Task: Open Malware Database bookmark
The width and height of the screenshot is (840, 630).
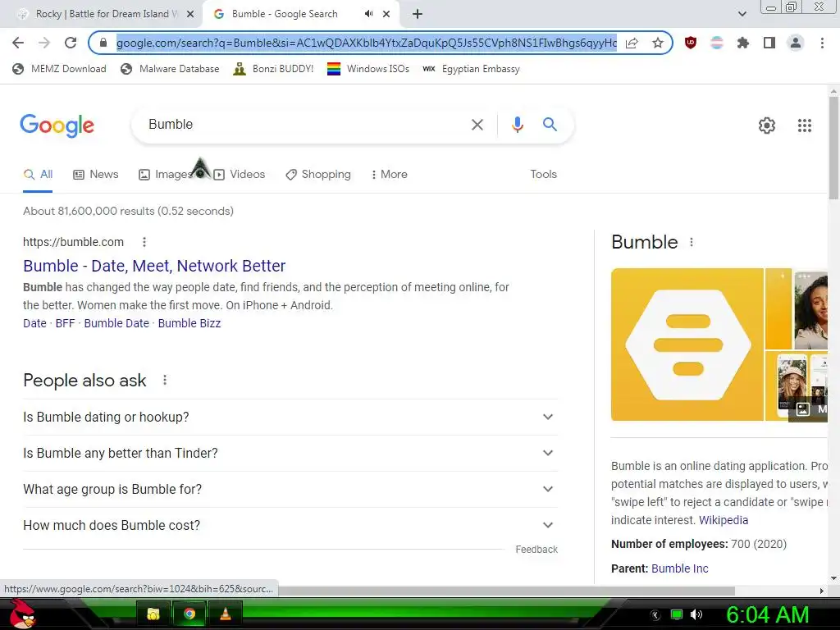Action: (171, 69)
